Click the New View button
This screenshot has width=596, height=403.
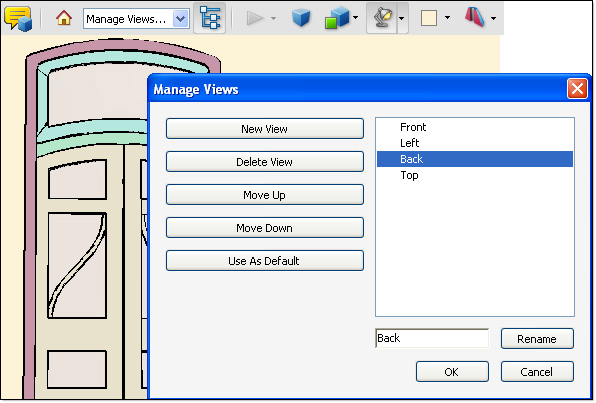265,129
